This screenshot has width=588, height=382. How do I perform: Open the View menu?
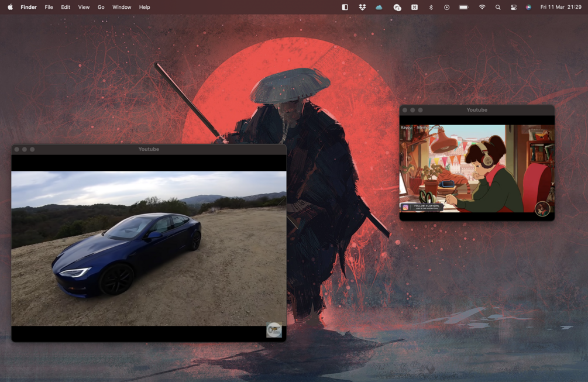click(84, 7)
